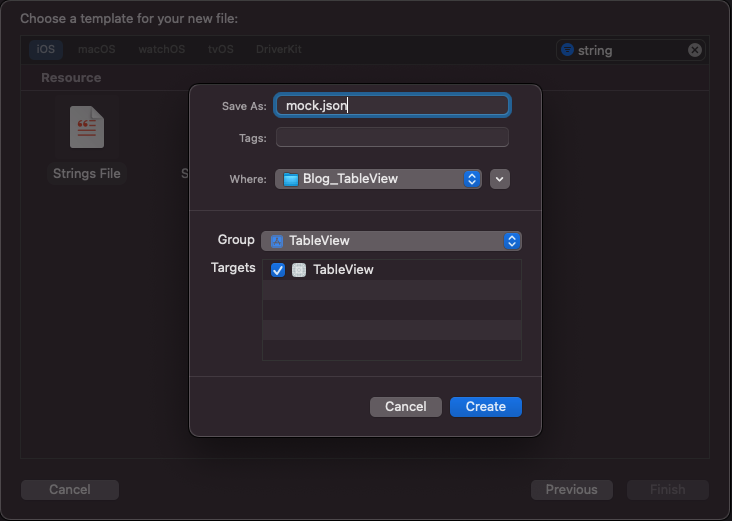Open the Group TableView dropdown
This screenshot has height=521, width=732.
(x=391, y=241)
